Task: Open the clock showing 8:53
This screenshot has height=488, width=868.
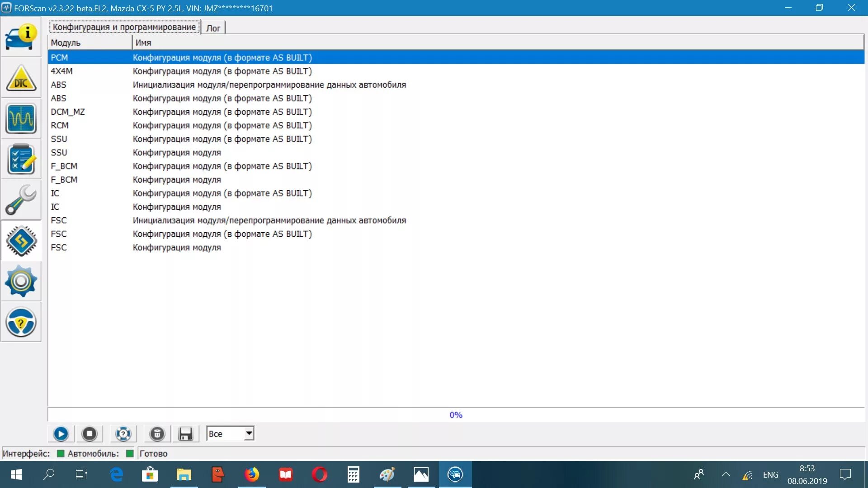Action: click(x=807, y=474)
